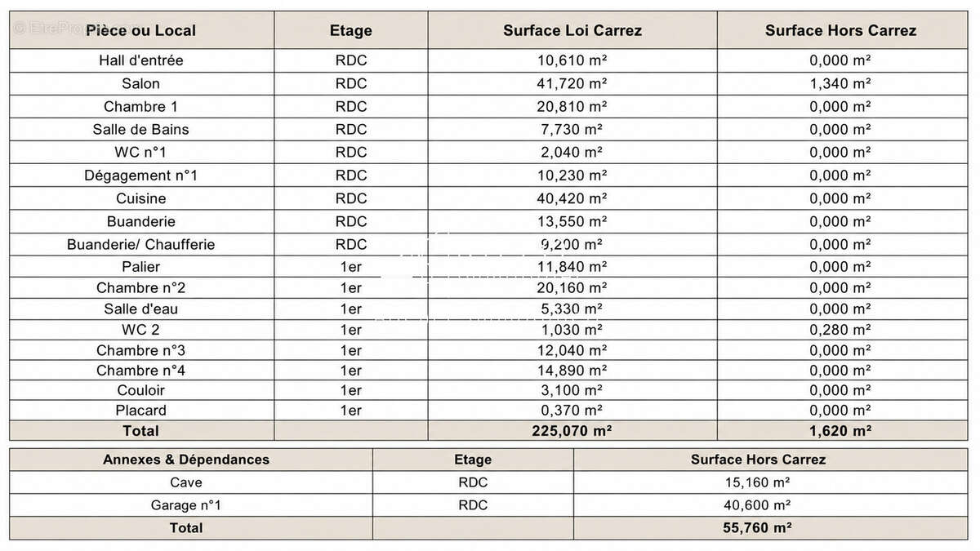Click the 'Chambre 1' room name

(x=140, y=106)
